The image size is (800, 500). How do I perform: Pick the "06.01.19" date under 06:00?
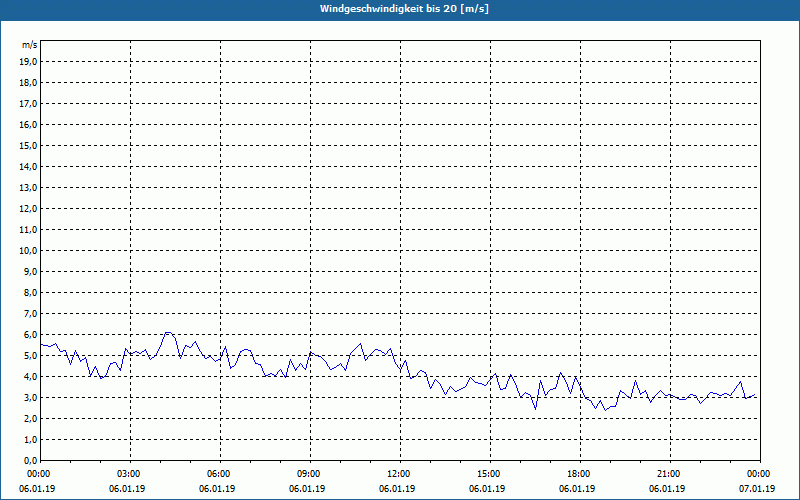click(x=217, y=489)
